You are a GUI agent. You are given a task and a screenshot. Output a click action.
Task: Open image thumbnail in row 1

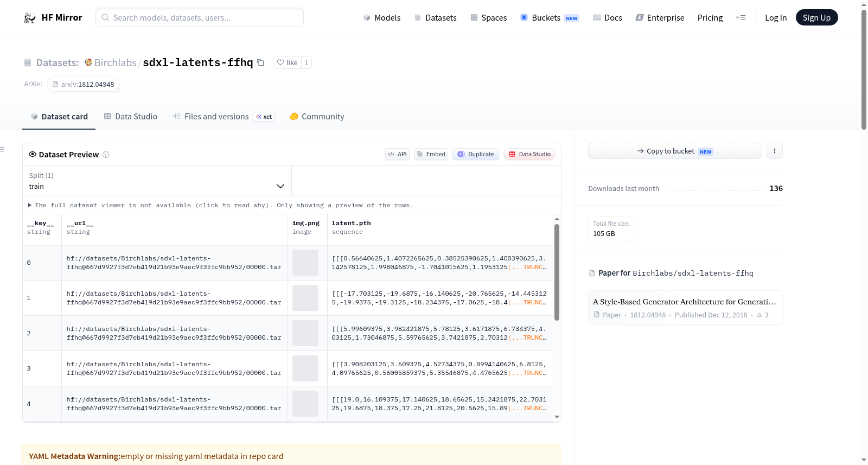click(x=305, y=298)
